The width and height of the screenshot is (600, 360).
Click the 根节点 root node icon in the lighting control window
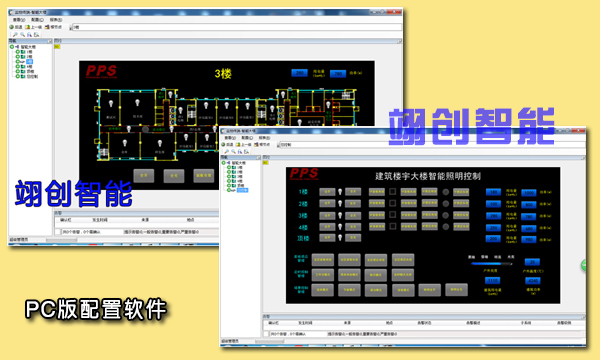coord(256,144)
